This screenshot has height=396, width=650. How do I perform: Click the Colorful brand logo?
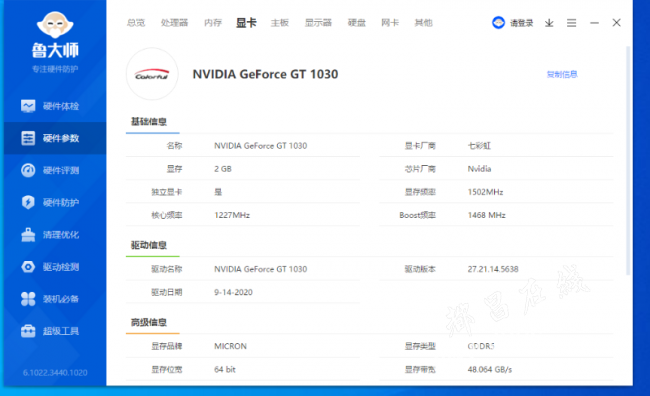(152, 74)
